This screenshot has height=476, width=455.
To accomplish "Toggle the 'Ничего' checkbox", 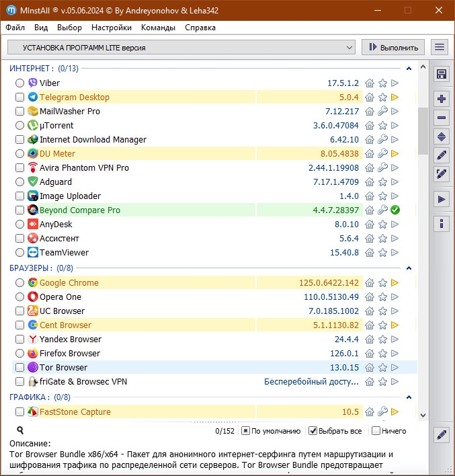I will pos(376,431).
